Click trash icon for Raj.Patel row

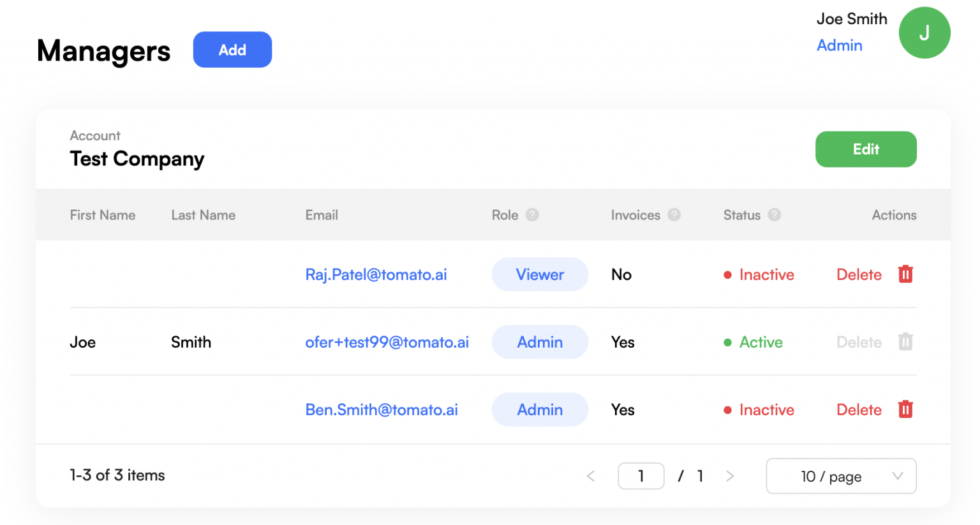(x=905, y=274)
